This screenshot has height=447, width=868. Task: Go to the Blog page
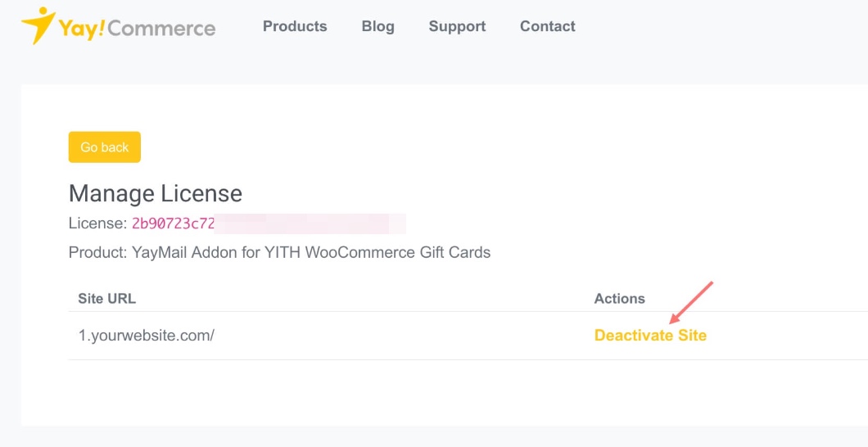point(377,26)
